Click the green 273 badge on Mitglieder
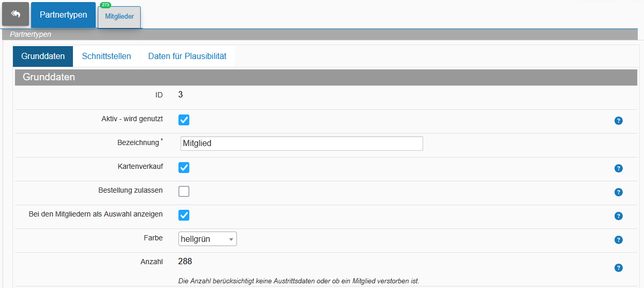Image resolution: width=644 pixels, height=288 pixels. point(106,5)
